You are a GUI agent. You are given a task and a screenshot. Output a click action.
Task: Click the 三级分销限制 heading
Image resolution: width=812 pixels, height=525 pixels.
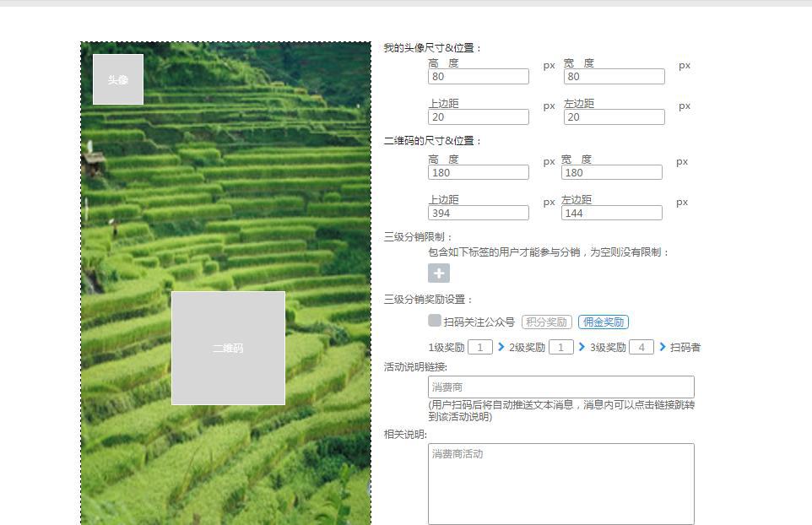(x=419, y=237)
